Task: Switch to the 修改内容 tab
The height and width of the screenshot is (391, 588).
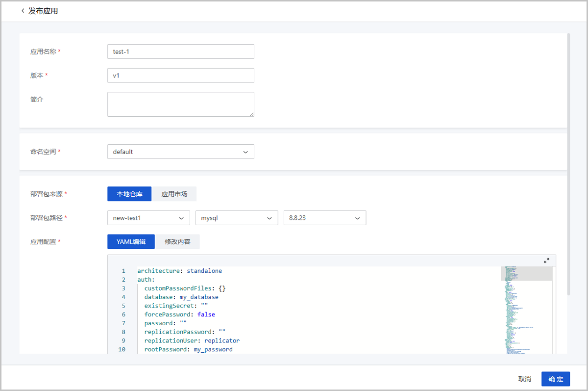Action: tap(177, 242)
